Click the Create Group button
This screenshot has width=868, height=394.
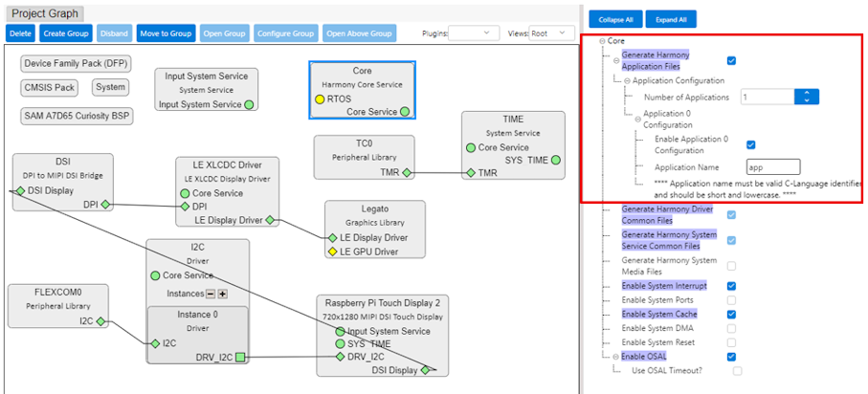tap(66, 33)
